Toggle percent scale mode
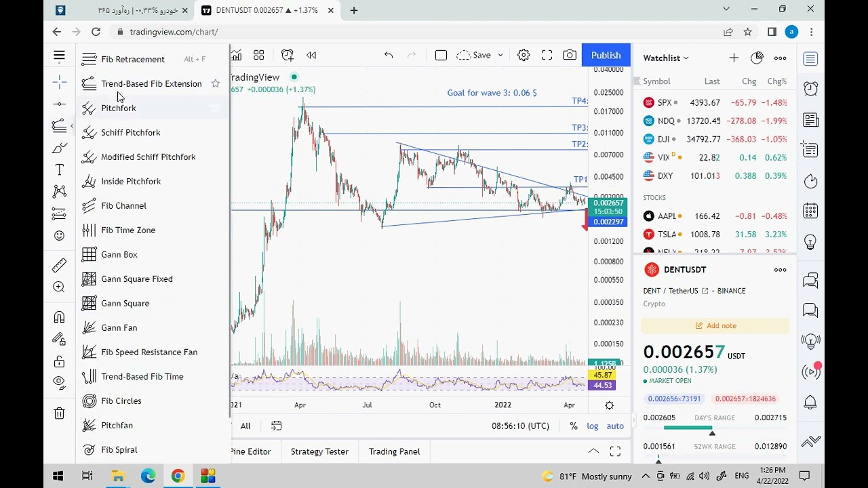This screenshot has height=488, width=868. [x=574, y=426]
